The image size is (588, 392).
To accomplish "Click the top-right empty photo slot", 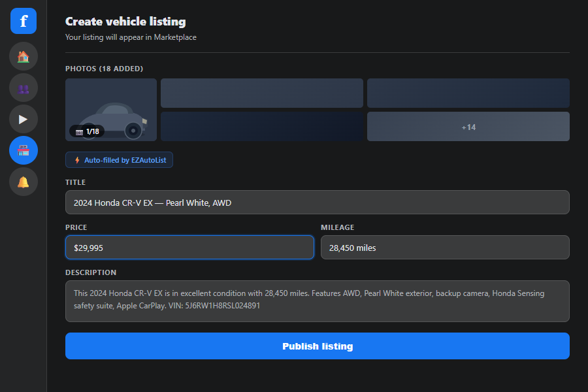I will click(468, 93).
